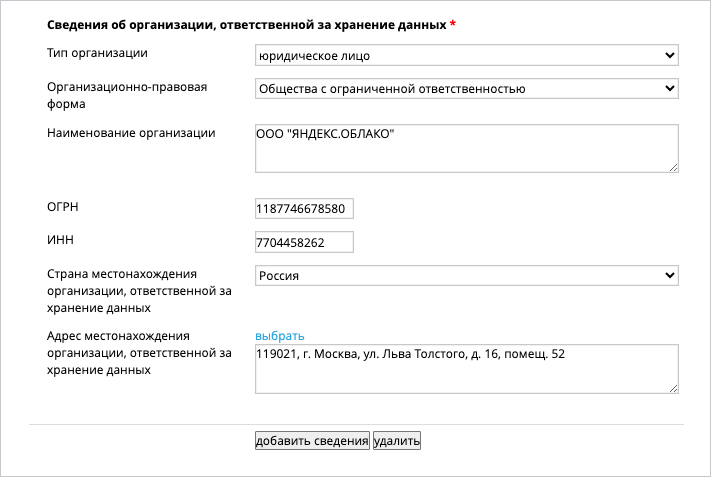Grab the address textarea resize handle
Viewport: 711px width, 477px height.
[x=674, y=389]
